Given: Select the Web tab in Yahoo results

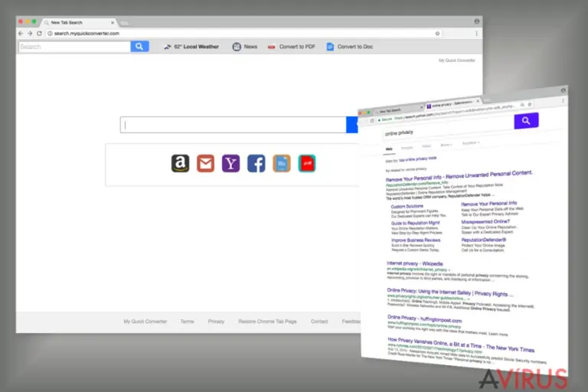Looking at the screenshot, I should pyautogui.click(x=389, y=149).
